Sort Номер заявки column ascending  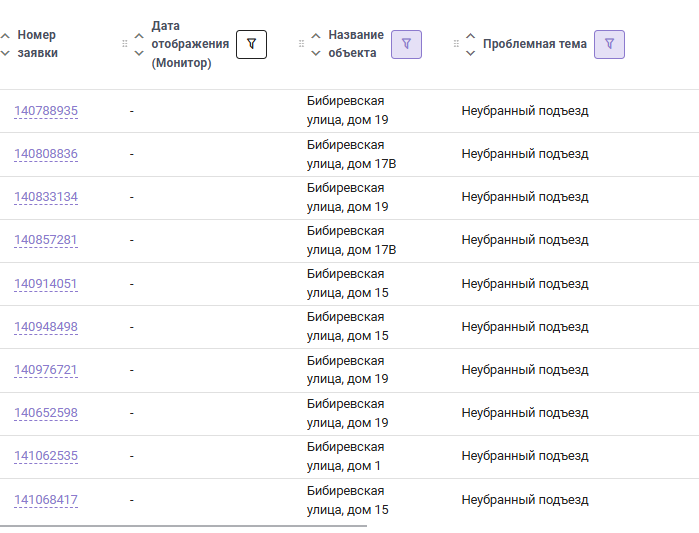coord(5,36)
